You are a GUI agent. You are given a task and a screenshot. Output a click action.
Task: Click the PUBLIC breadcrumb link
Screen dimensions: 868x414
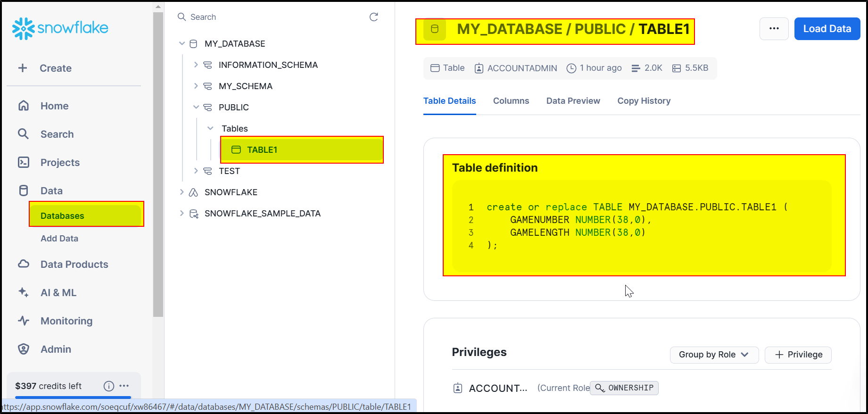[x=600, y=29]
